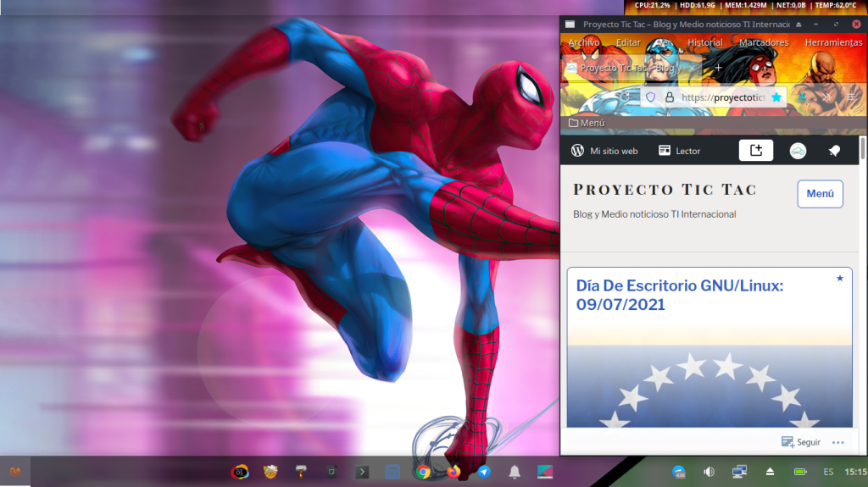Toggle the bookmark star in the URL bar

click(776, 97)
